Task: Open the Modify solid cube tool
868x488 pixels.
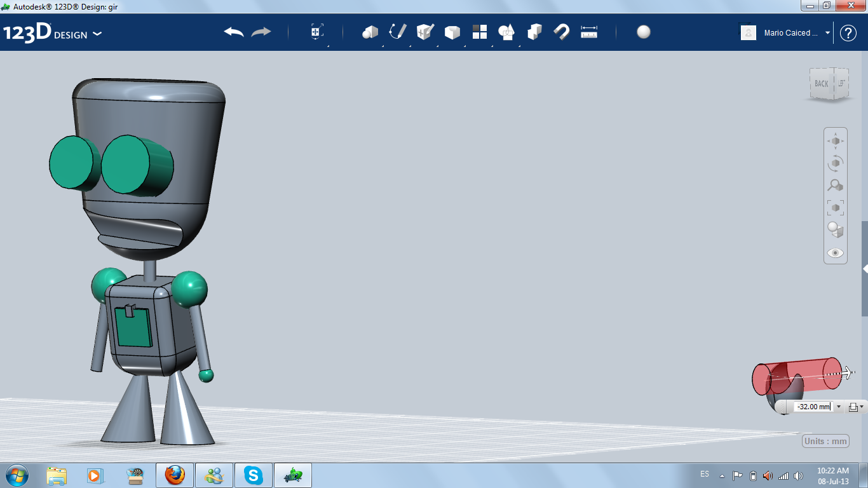Action: pos(452,32)
